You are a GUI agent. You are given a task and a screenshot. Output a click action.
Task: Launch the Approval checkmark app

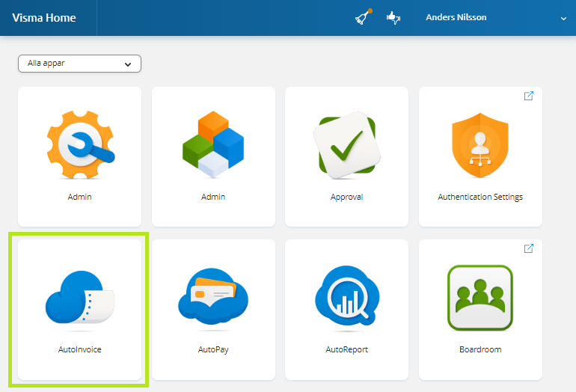[x=347, y=145]
